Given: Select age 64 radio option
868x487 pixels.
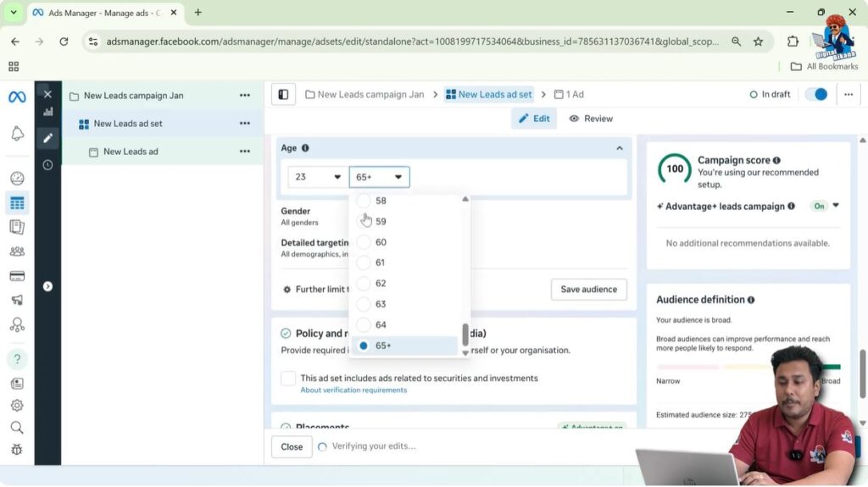Looking at the screenshot, I should click(363, 325).
